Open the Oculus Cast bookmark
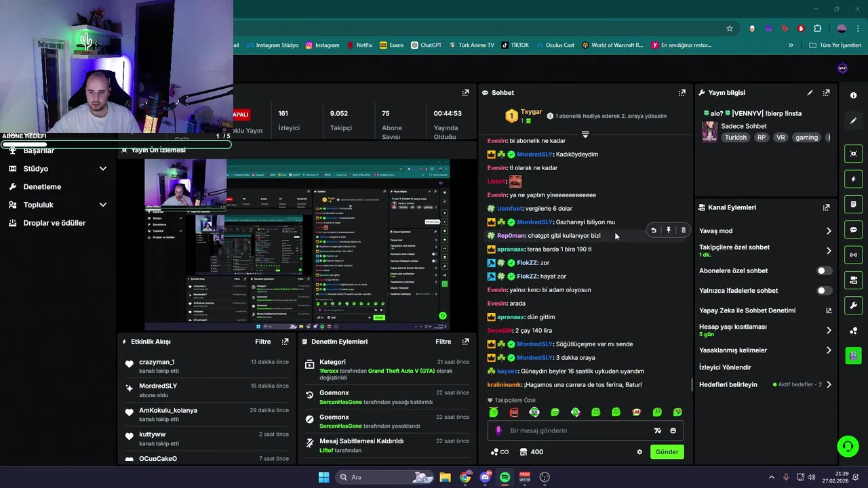 point(555,45)
